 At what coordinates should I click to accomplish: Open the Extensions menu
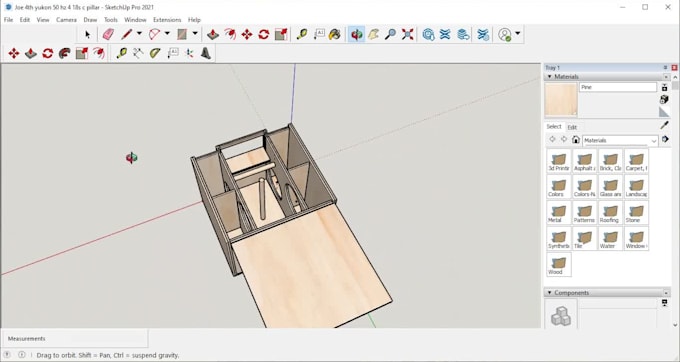click(x=167, y=20)
